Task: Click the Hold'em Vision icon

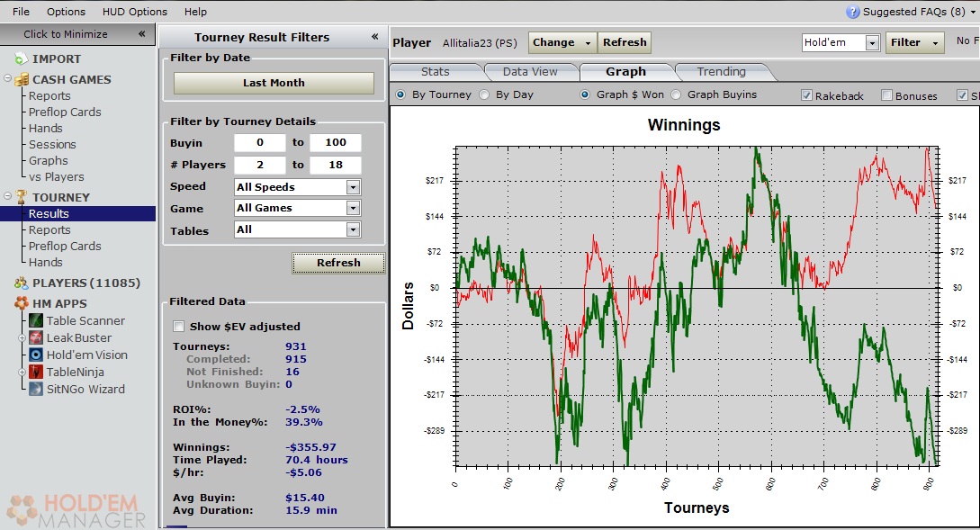Action: pos(35,355)
